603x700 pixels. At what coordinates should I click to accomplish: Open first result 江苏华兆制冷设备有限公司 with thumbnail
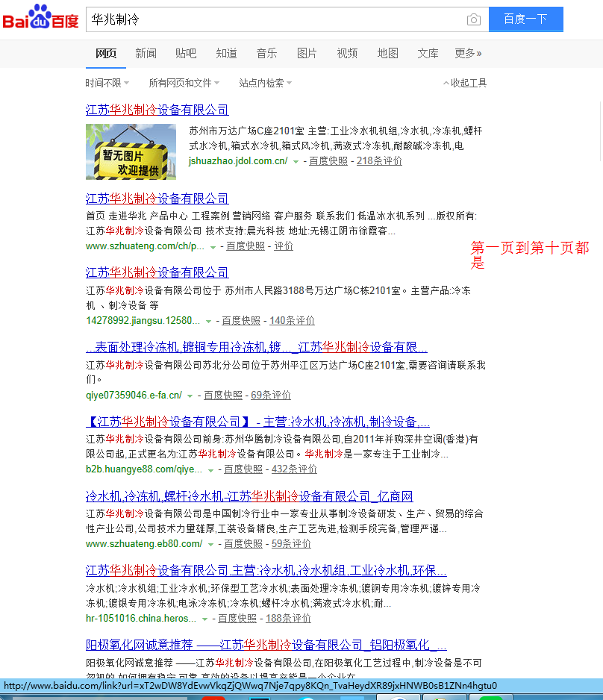pos(157,110)
